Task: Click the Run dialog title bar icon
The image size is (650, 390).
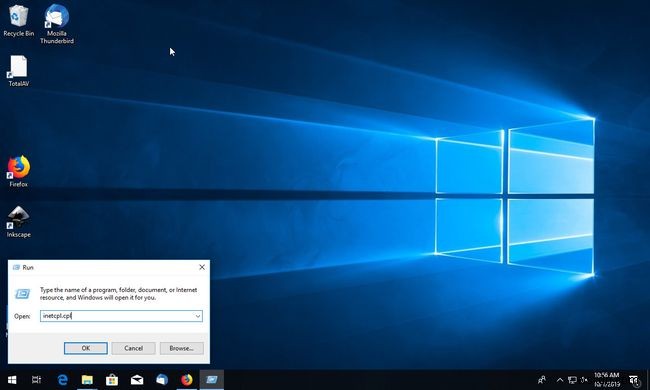Action: pos(17,267)
